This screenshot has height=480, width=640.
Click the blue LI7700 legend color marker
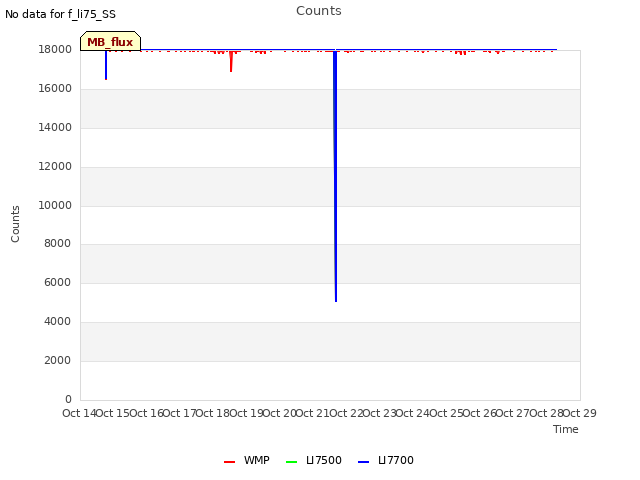pos(363,462)
